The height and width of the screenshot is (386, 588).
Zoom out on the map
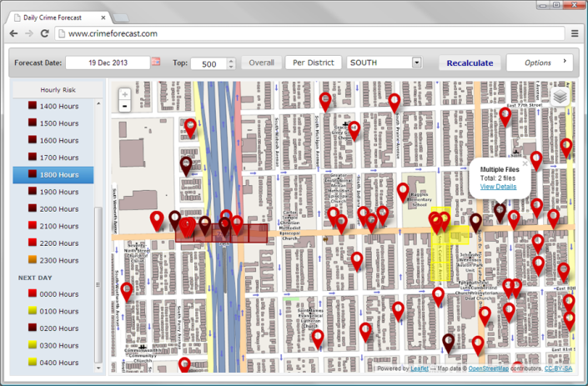pyautogui.click(x=124, y=106)
